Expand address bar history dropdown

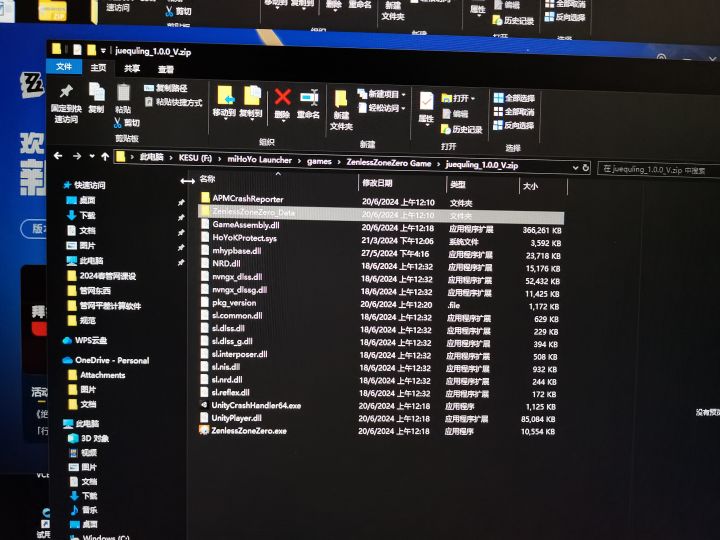pos(575,168)
